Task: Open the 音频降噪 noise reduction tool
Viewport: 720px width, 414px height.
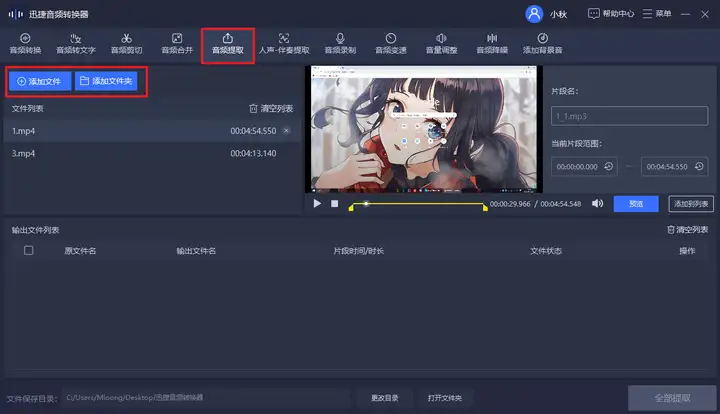Action: pos(492,44)
